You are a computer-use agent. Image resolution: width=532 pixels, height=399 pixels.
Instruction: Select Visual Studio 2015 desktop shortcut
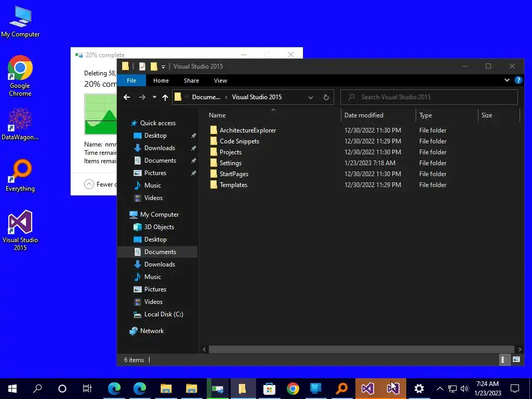pos(20,231)
